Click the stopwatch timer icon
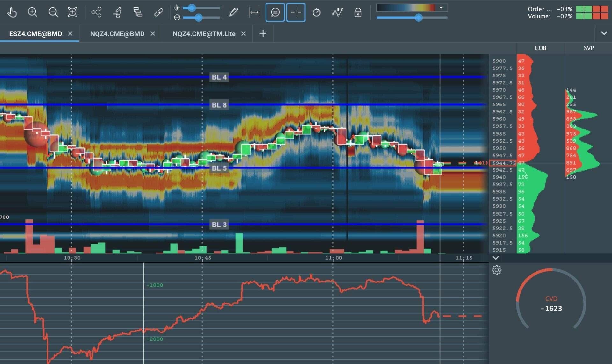Viewport: 612px width, 364px height. [x=317, y=12]
